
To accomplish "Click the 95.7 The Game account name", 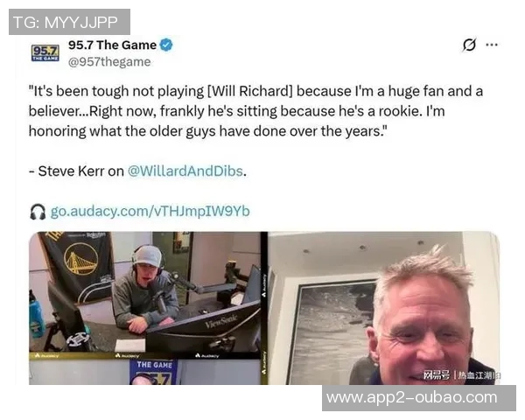I will click(x=112, y=45).
